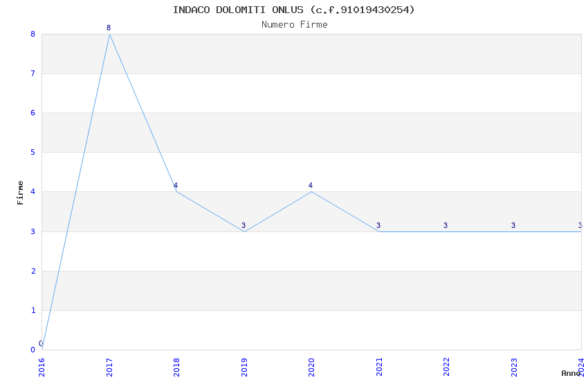
Task: Click y-axis tick value 6
Action: point(33,113)
